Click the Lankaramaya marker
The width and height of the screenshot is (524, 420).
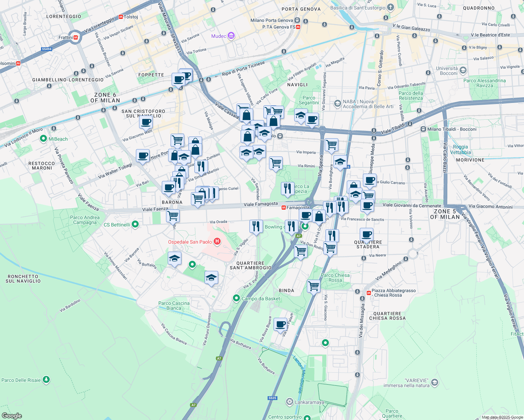290,402
